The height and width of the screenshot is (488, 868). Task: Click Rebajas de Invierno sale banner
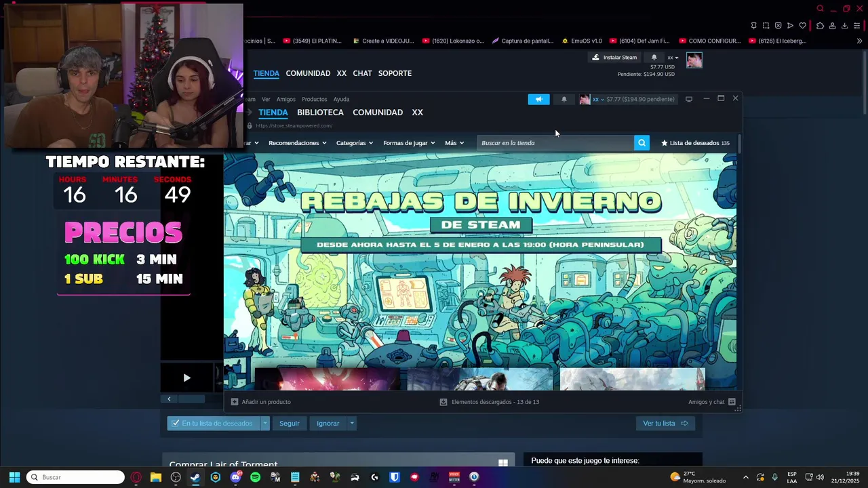[x=480, y=261]
